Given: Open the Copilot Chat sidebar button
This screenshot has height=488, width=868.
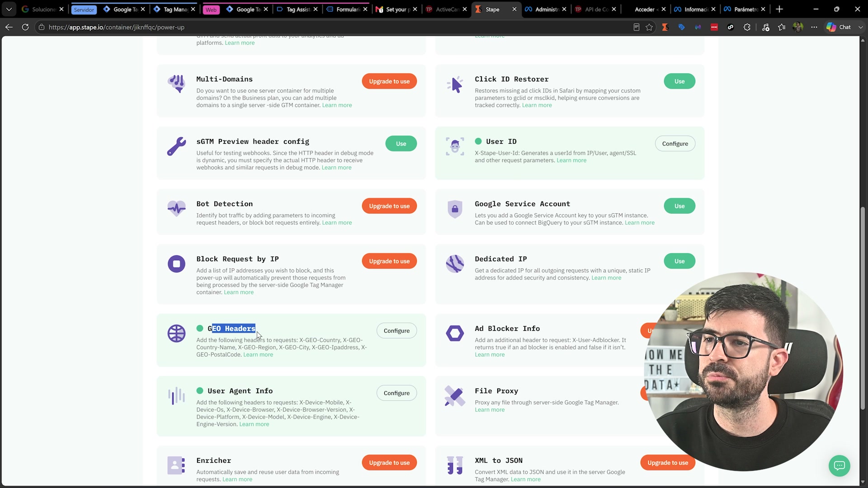Looking at the screenshot, I should [839, 27].
